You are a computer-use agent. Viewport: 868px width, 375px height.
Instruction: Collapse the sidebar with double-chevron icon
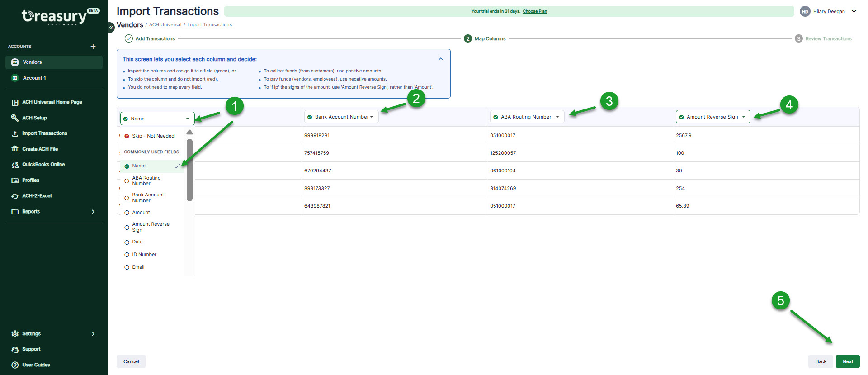(x=111, y=28)
